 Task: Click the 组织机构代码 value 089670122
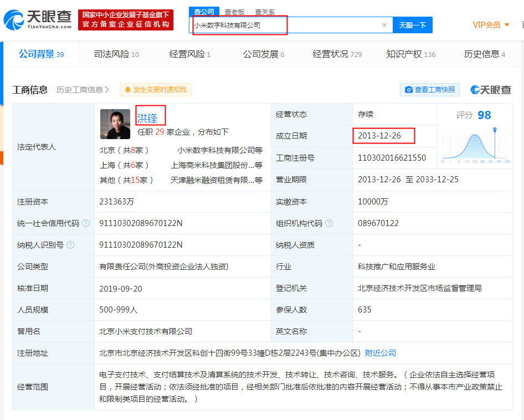coord(378,223)
